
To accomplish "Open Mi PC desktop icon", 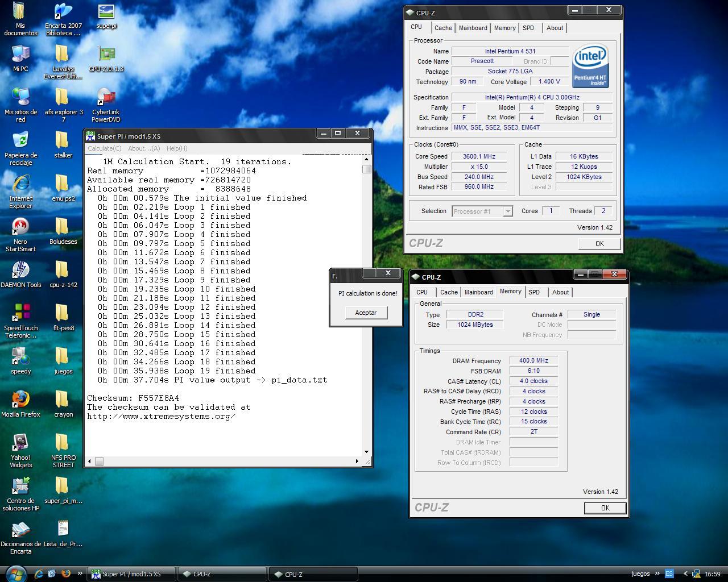I will pyautogui.click(x=20, y=59).
